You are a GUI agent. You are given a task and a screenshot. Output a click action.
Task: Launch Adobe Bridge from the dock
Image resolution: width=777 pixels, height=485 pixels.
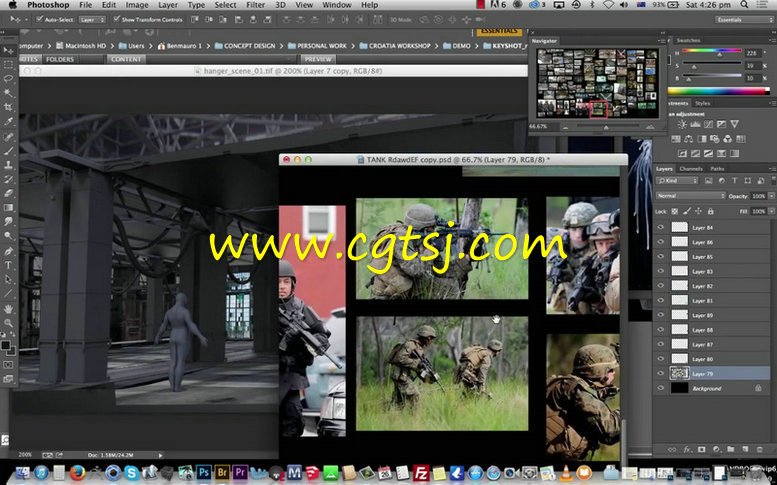[x=222, y=472]
